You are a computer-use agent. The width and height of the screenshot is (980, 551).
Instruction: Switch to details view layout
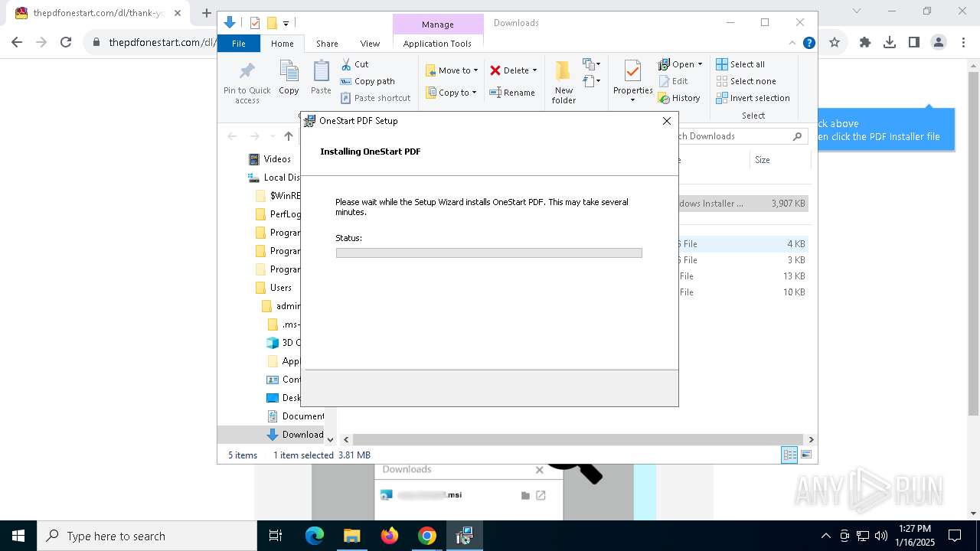coord(789,455)
